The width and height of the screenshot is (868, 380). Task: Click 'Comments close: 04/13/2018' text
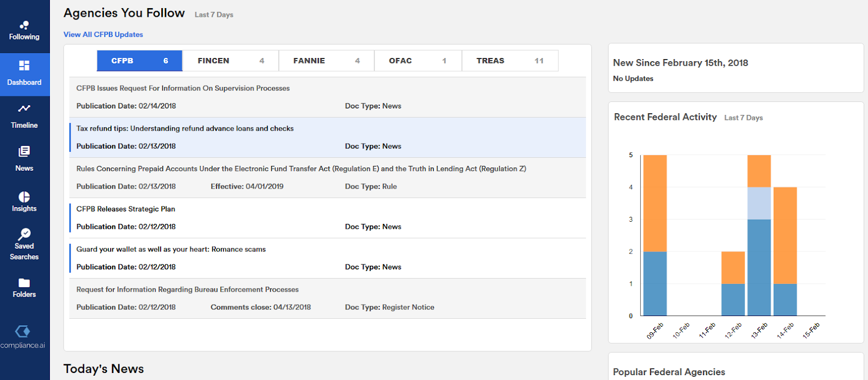260,307
